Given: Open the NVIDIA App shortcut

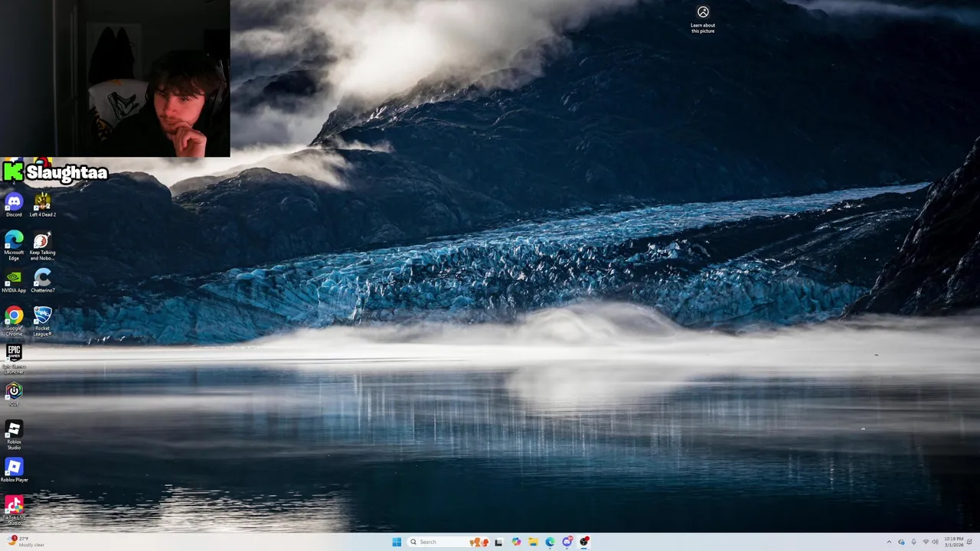Looking at the screenshot, I should tap(14, 281).
